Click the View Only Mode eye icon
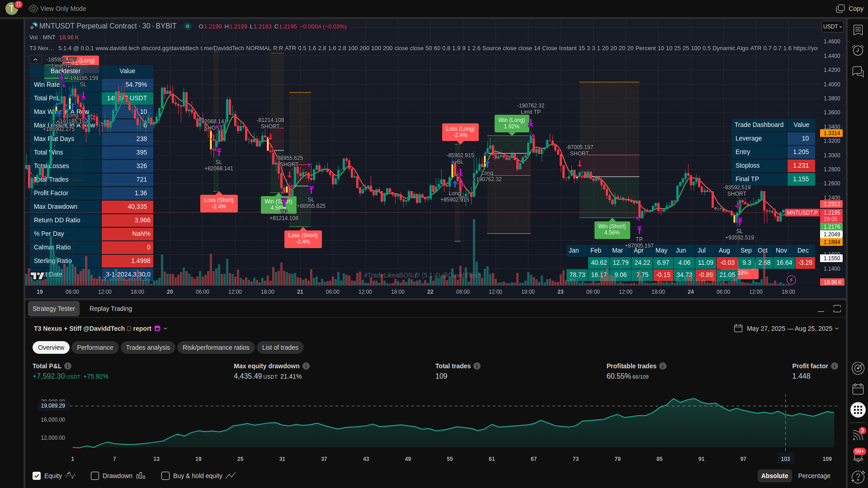868x488 pixels. 33,9
